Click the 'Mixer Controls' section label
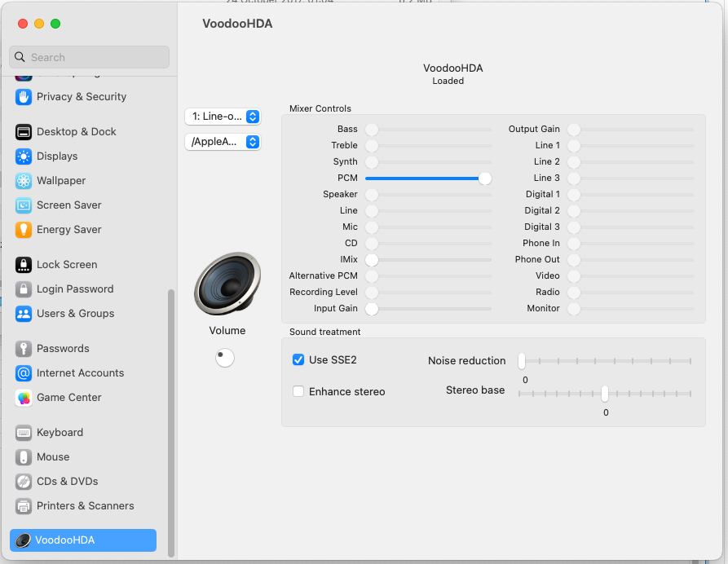The image size is (728, 564). point(320,108)
